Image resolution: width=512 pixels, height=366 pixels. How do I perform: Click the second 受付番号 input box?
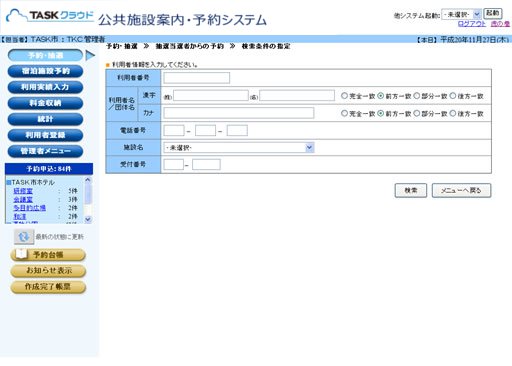(206, 164)
